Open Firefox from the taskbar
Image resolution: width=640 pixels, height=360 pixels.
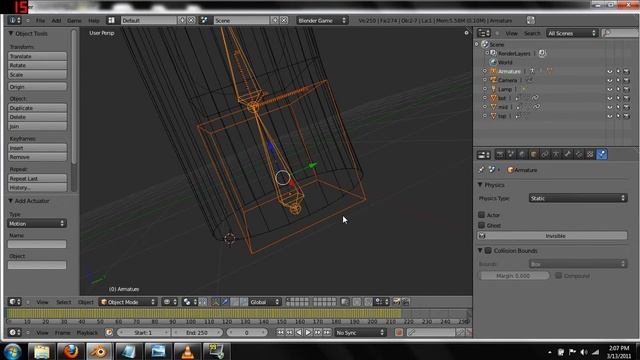[71, 351]
